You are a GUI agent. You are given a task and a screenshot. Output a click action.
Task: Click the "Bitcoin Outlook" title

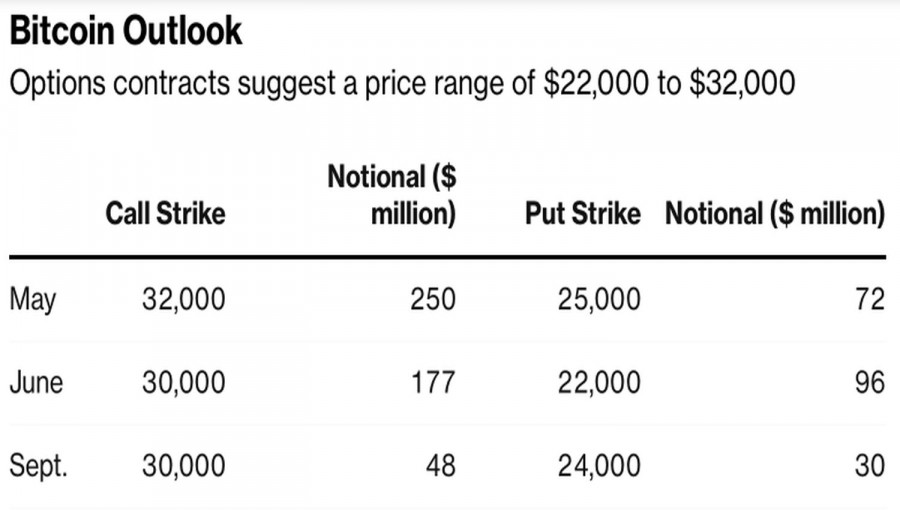126,31
